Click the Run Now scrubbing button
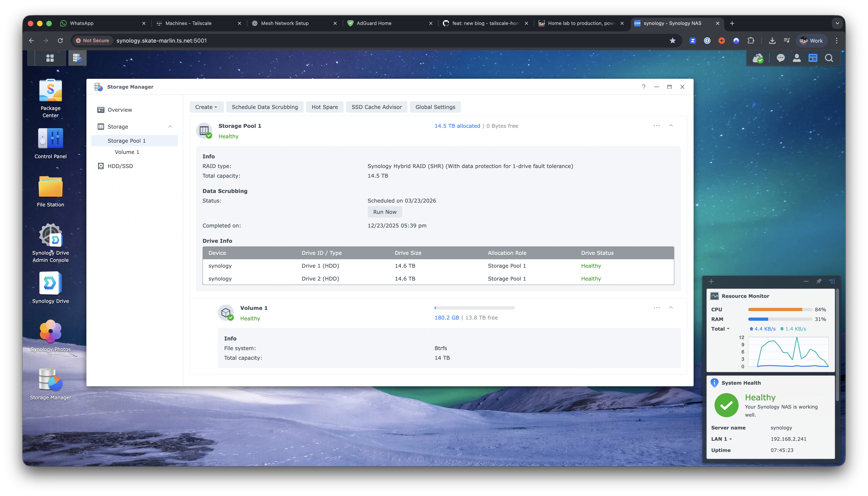Viewport: 868px width, 496px height. tap(384, 212)
